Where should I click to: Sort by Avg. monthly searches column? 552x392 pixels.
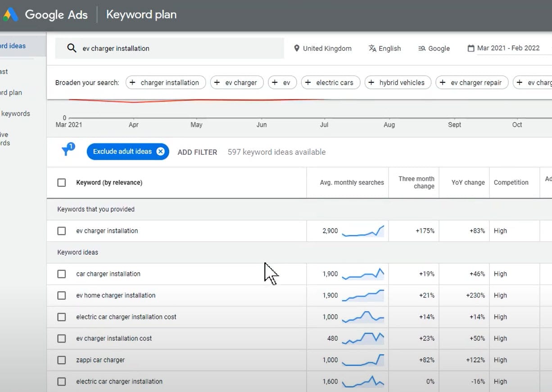[x=352, y=183]
